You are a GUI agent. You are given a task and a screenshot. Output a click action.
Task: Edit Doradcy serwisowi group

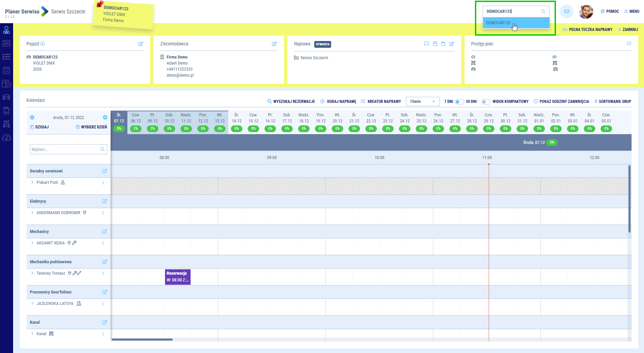tap(105, 171)
